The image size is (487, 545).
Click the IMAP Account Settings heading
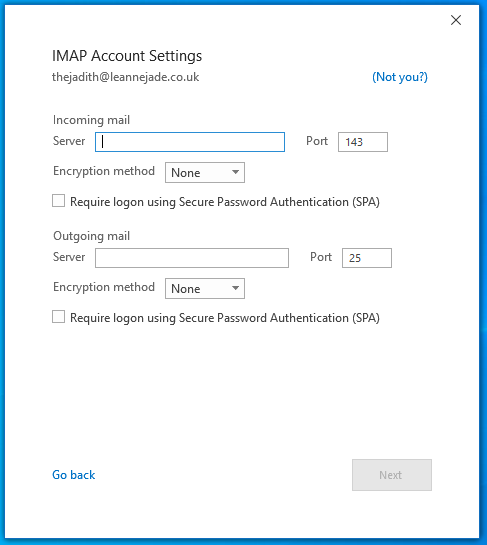pyautogui.click(x=127, y=56)
